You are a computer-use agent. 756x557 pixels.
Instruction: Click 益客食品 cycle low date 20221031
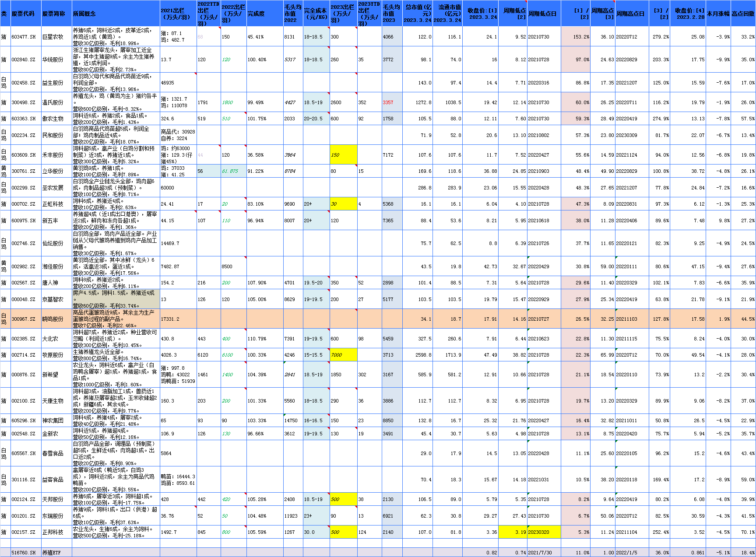pos(544,480)
